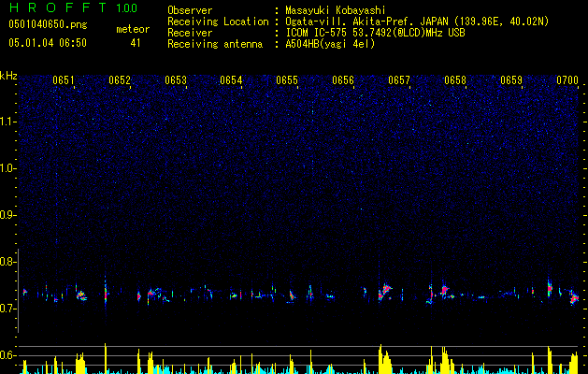Click the 0654 time marker

point(231,80)
